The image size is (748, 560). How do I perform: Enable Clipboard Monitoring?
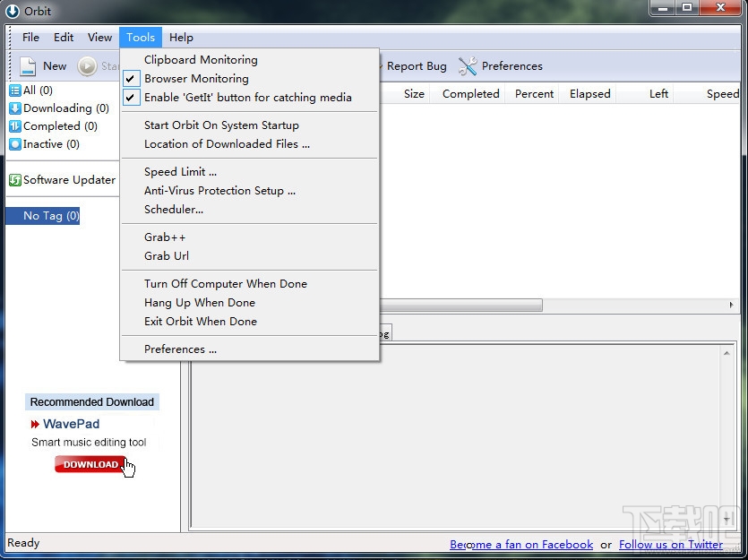[x=201, y=59]
